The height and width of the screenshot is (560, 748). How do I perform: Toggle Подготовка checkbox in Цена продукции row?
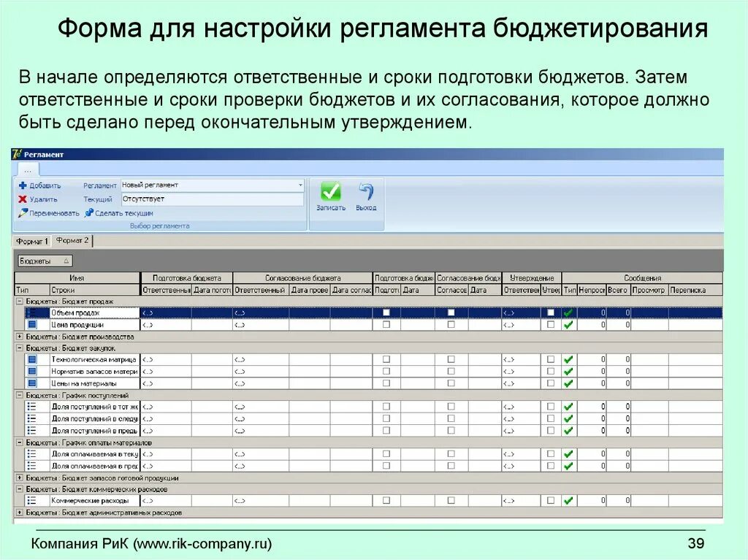click(x=386, y=324)
